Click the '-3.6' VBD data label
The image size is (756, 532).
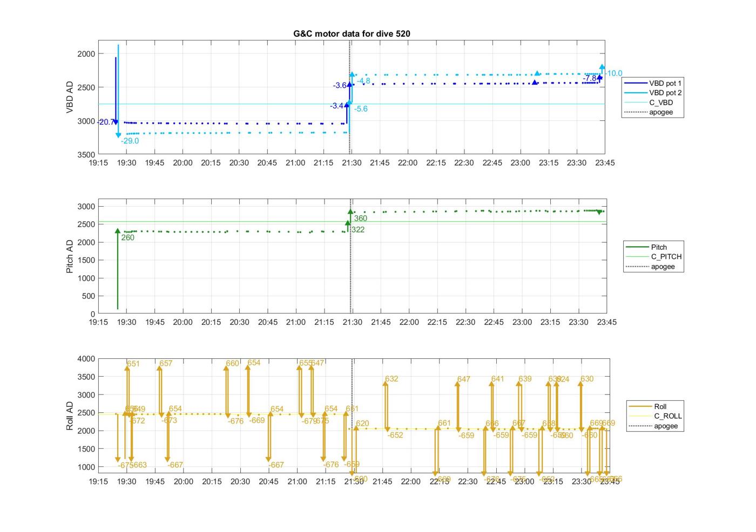pyautogui.click(x=340, y=86)
